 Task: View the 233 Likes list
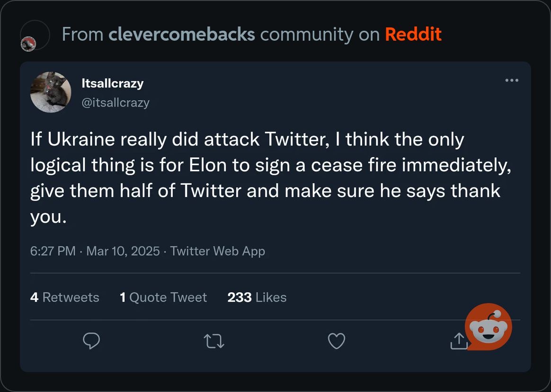click(257, 297)
